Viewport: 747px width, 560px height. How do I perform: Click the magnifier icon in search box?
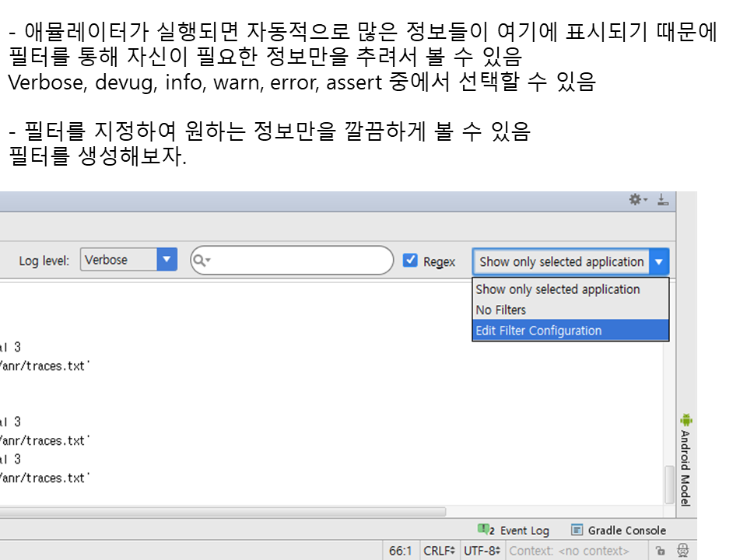[202, 261]
